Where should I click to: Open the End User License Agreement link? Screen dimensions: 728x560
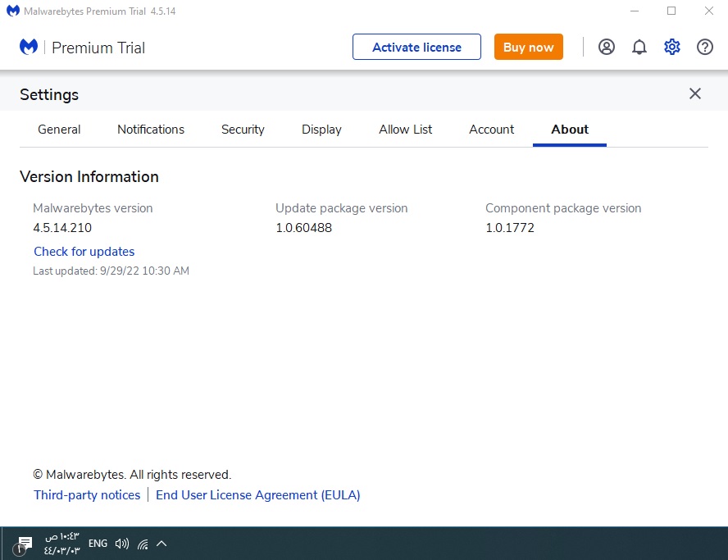coord(257,495)
